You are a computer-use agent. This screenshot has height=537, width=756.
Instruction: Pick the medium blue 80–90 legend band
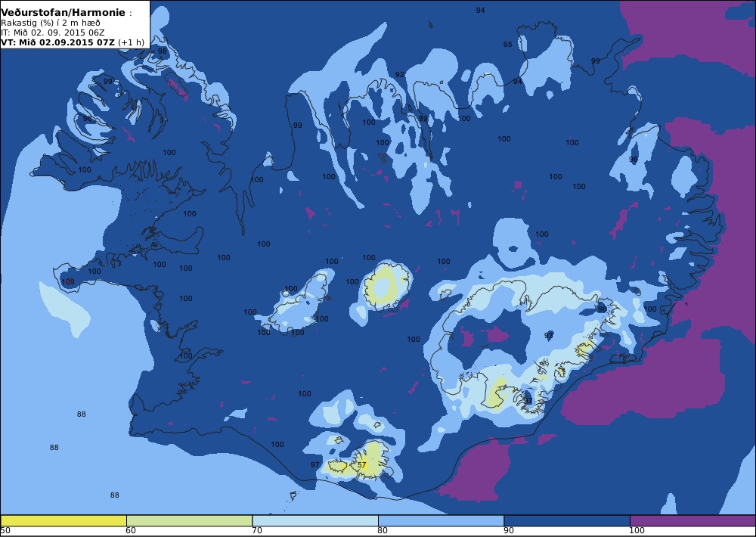[441, 520]
